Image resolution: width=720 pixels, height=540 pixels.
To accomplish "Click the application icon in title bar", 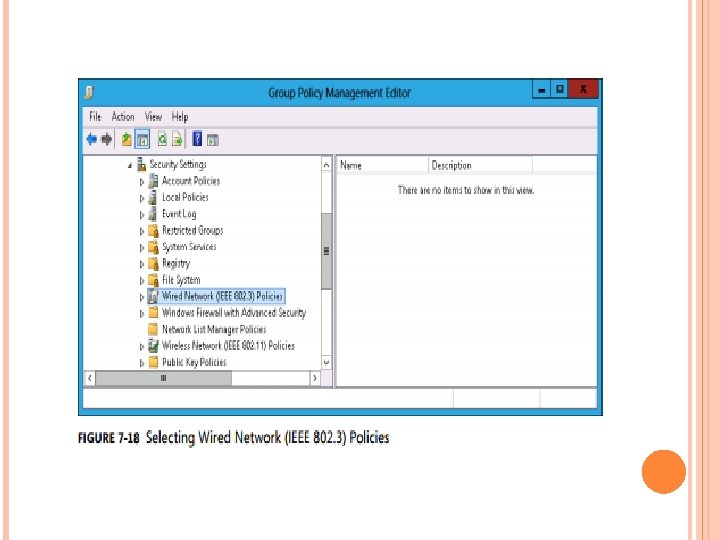I will click(89, 92).
